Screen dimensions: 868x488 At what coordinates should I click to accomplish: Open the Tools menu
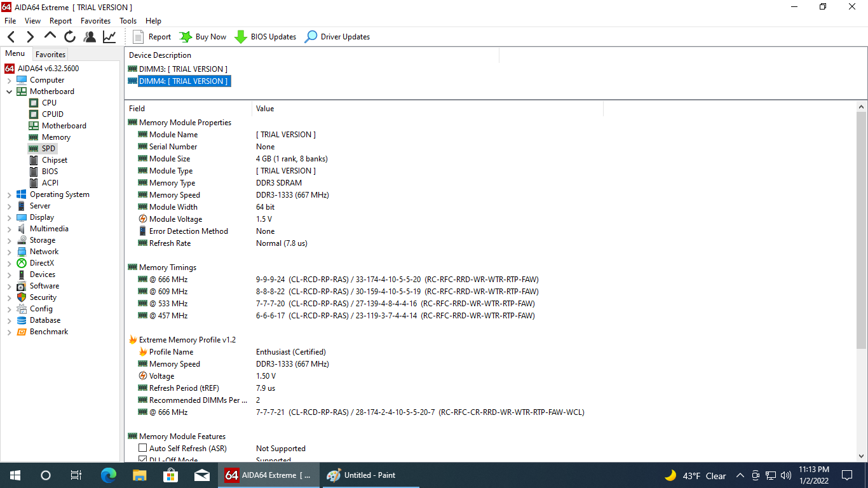(x=128, y=20)
